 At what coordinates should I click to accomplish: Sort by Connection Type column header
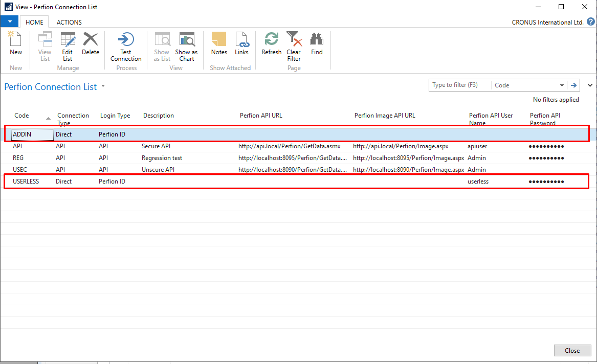coord(73,119)
